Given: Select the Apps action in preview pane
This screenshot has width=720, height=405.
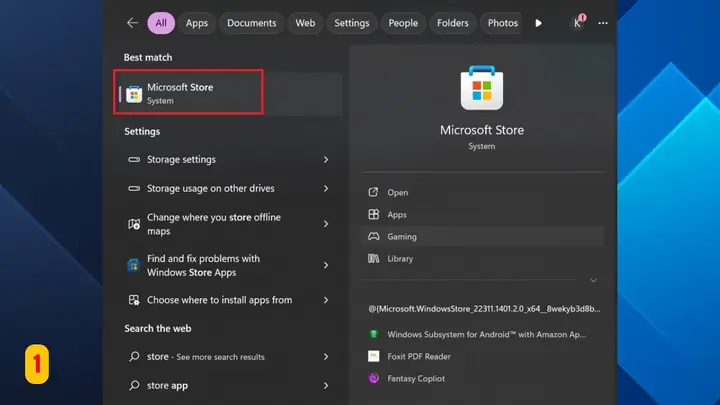Looking at the screenshot, I should 482,214.
